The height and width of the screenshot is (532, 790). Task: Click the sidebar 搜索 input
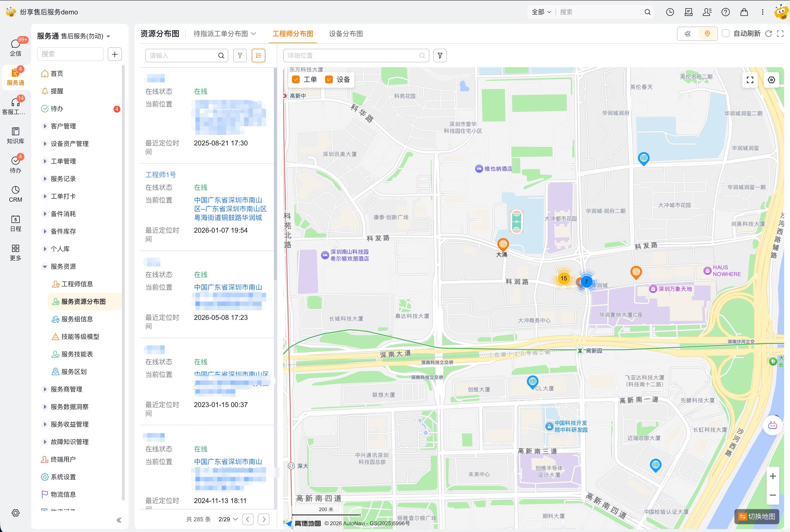70,54
